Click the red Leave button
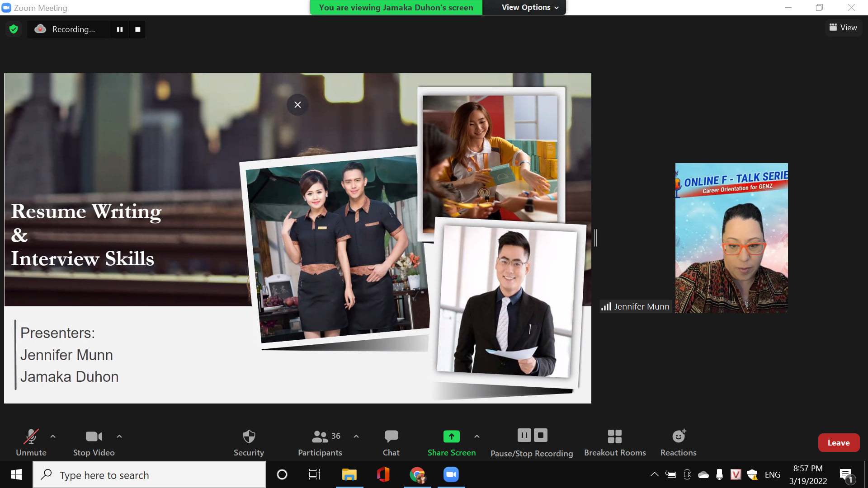868x488 pixels. [838, 443]
